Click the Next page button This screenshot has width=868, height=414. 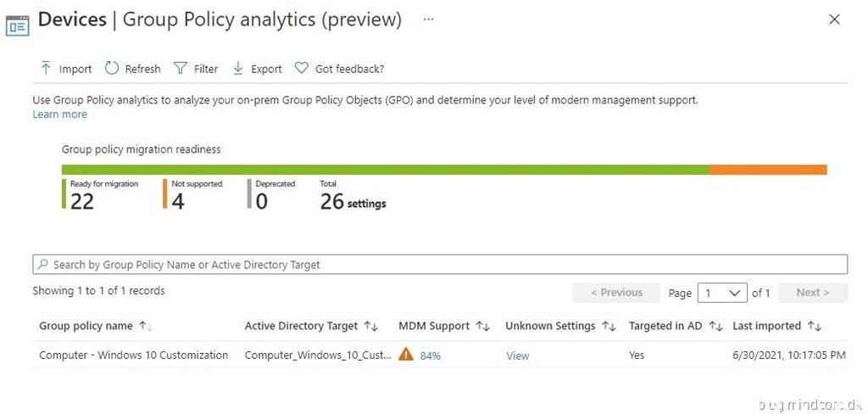pos(812,293)
